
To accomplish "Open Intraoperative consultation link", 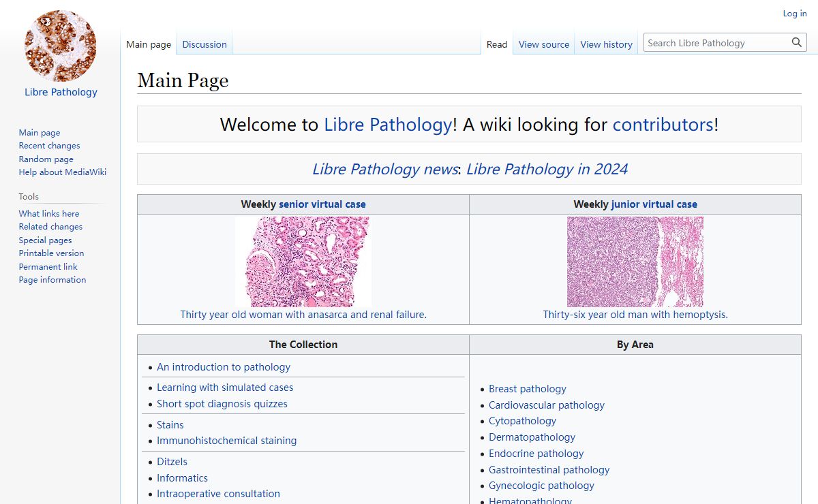I will [x=218, y=494].
